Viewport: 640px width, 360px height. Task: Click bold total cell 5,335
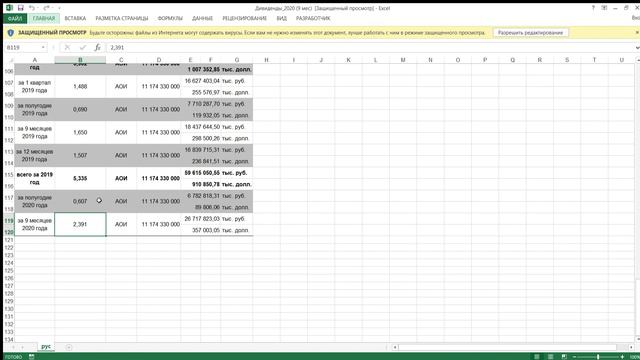click(x=80, y=178)
